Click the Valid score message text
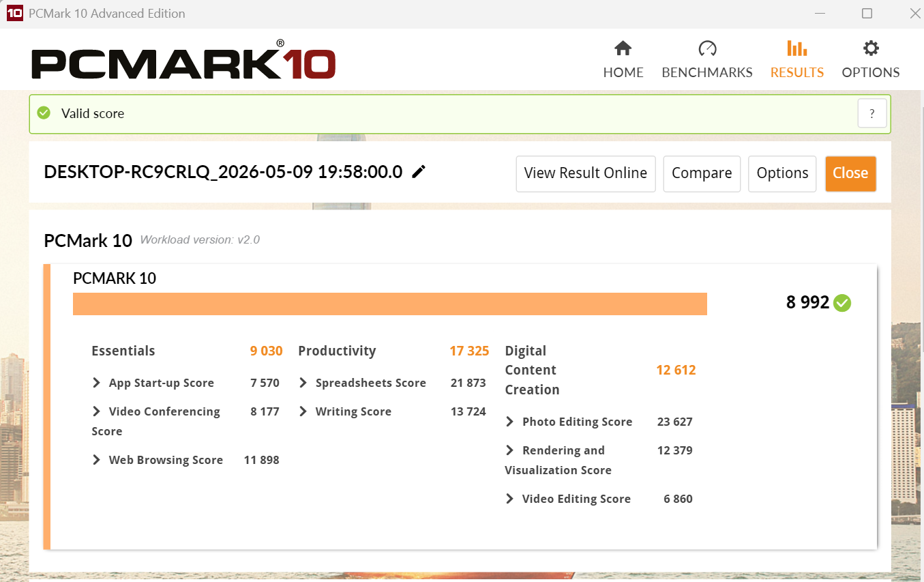Screen dimensions: 924x582 point(93,113)
